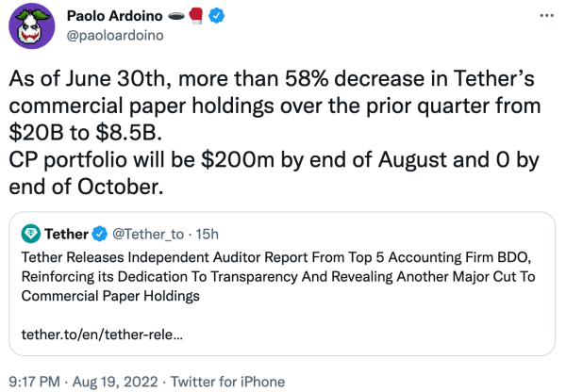Click Tether's blue verified checkmark badge

(x=100, y=234)
